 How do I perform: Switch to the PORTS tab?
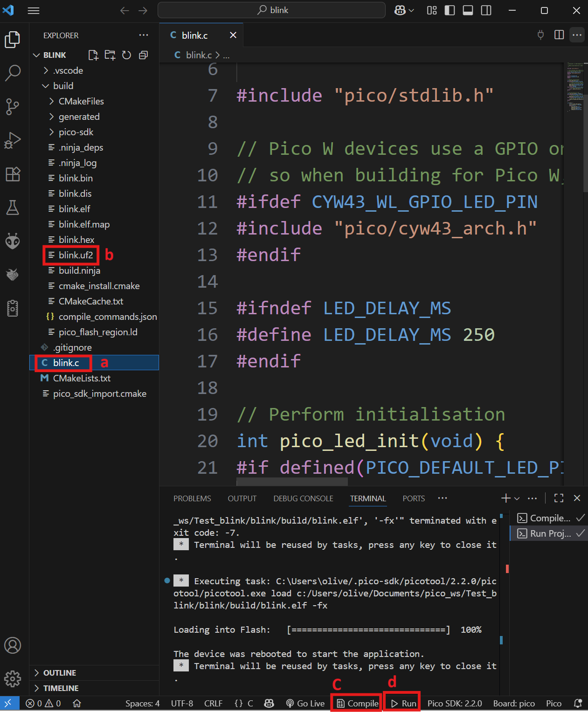[x=413, y=498]
